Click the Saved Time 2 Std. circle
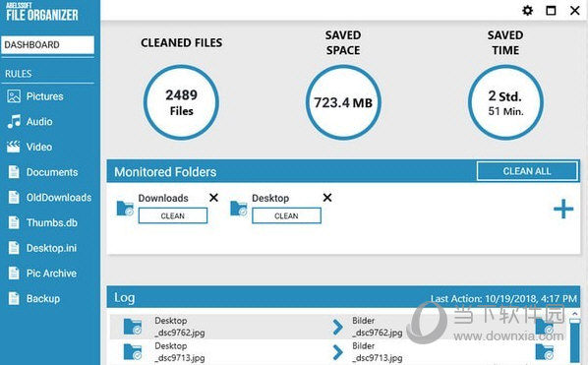 coord(505,102)
